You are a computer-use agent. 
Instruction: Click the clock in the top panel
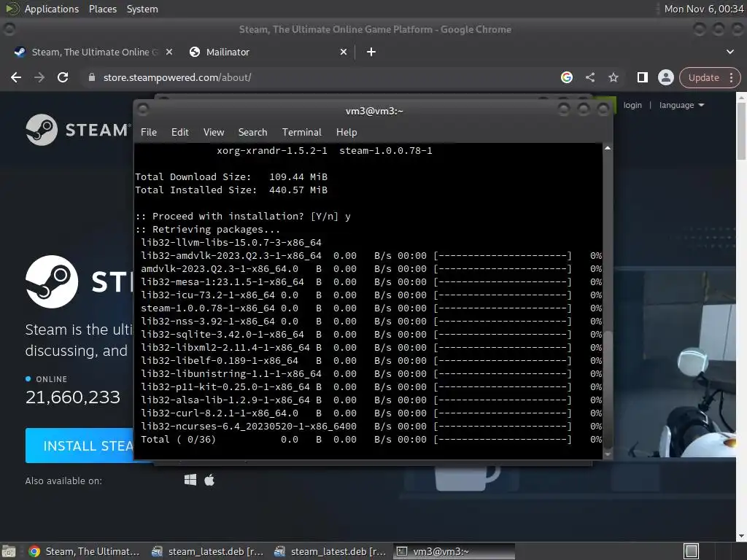704,9
